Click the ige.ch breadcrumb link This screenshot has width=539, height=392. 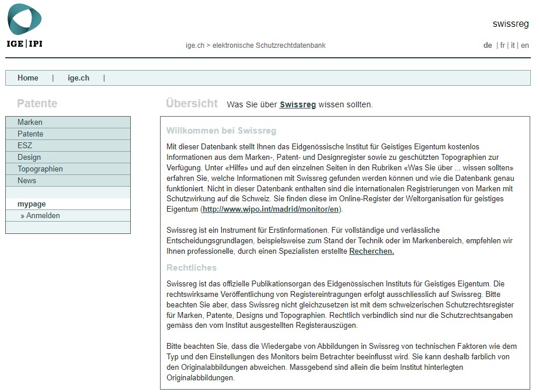click(195, 45)
